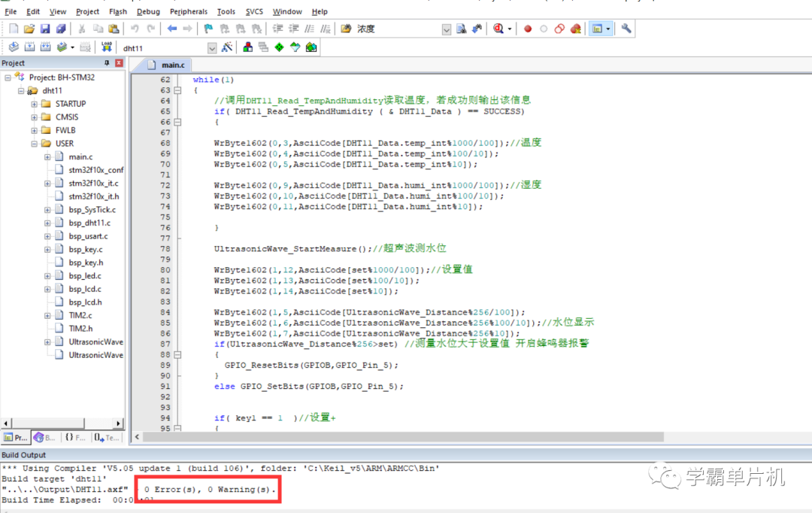Start the debug session
The width and height of the screenshot is (812, 513).
pos(498,29)
